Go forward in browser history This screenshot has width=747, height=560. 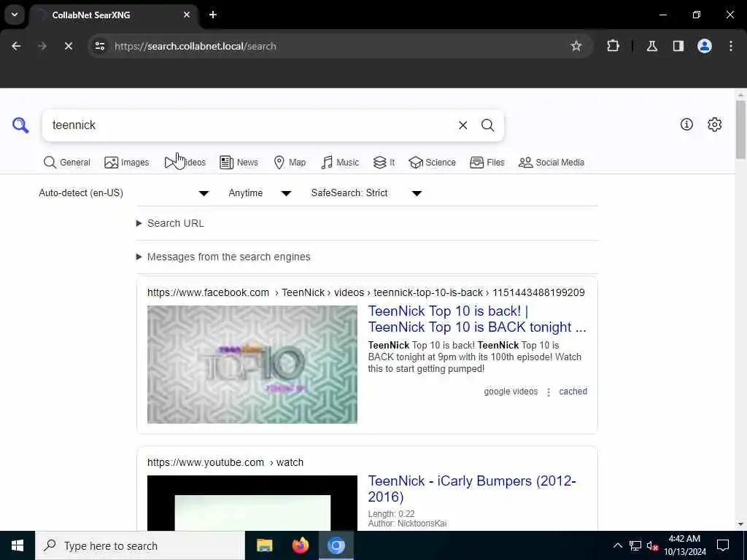click(x=42, y=46)
